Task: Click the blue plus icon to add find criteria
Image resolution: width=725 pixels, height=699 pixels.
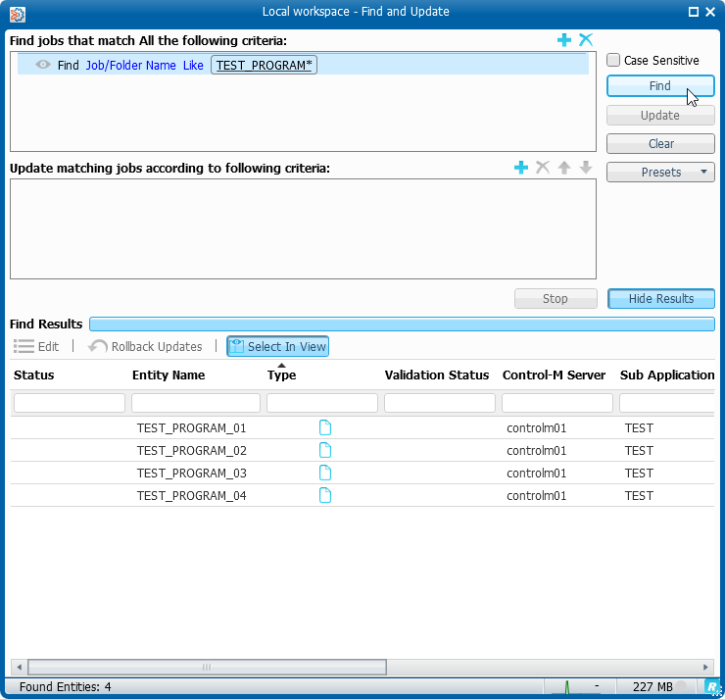Action: click(x=564, y=40)
